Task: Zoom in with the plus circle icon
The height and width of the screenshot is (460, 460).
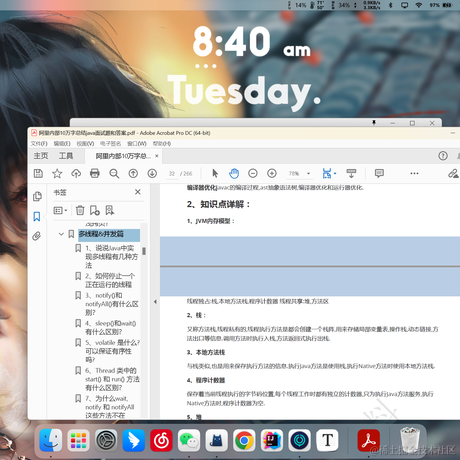Action: point(272,173)
